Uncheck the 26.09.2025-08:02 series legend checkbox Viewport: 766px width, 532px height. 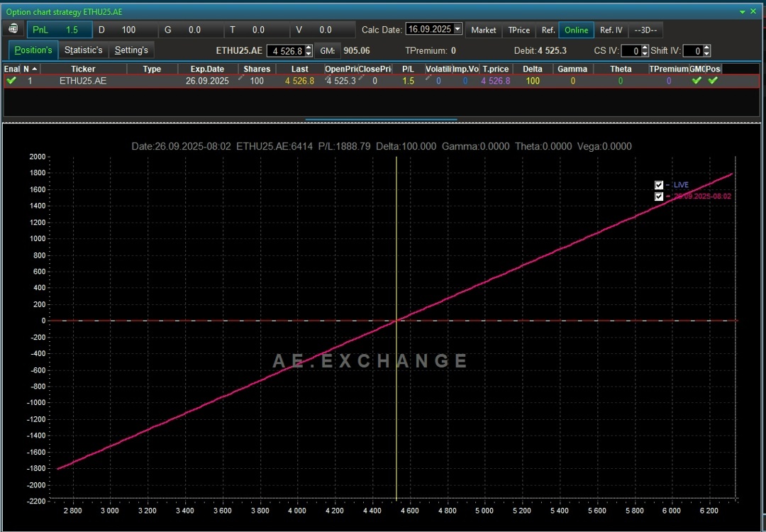coord(658,196)
